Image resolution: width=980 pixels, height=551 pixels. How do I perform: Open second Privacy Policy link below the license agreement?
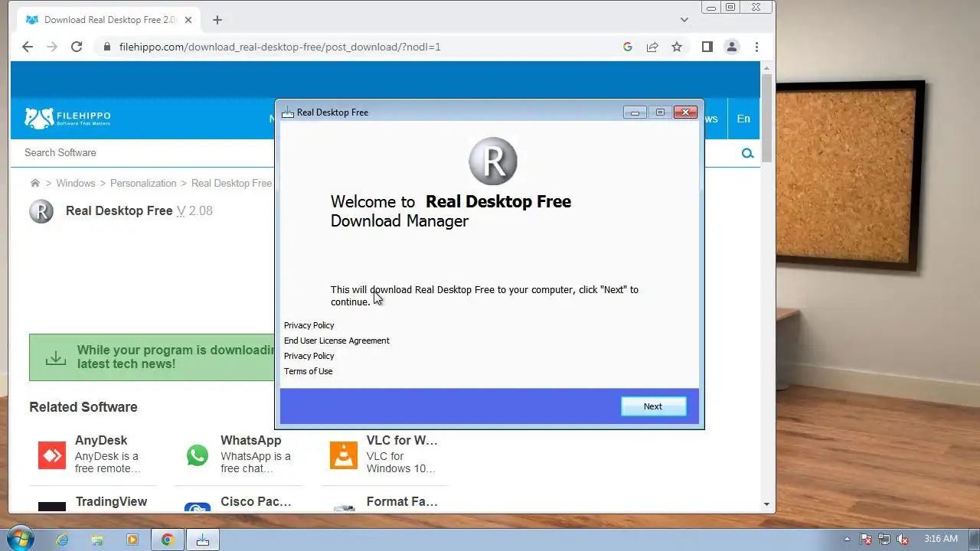[x=309, y=356]
